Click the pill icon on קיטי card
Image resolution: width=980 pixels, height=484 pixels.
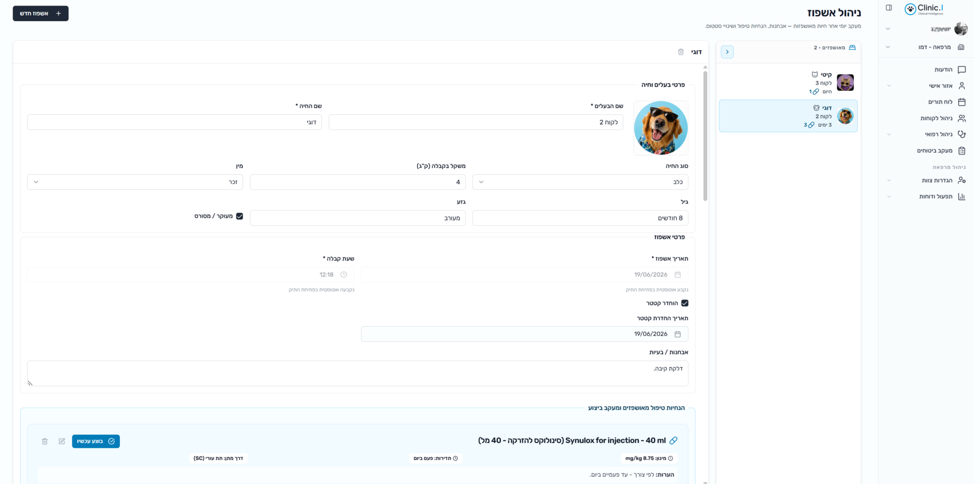tap(816, 92)
